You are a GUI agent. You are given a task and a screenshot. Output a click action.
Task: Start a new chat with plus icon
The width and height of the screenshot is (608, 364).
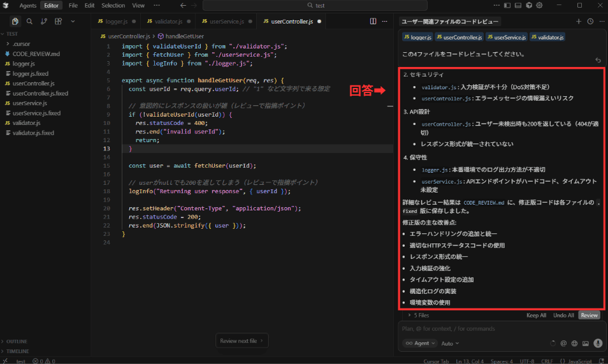[x=579, y=21]
